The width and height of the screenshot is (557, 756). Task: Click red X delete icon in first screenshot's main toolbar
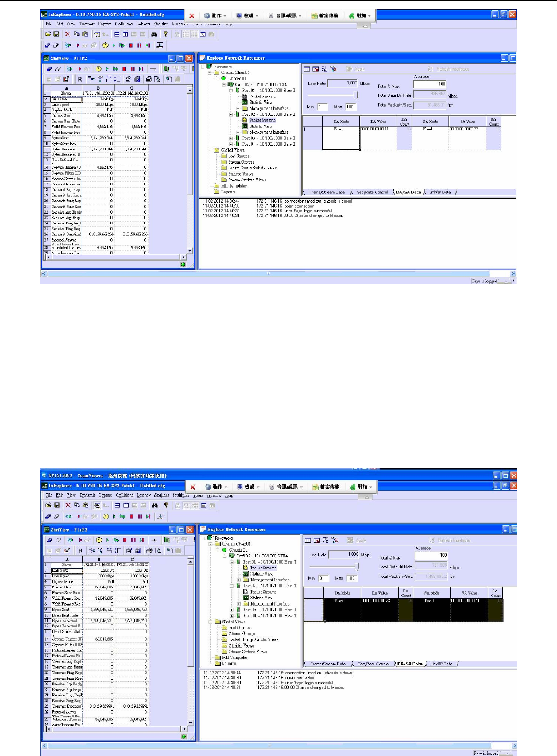point(67,34)
